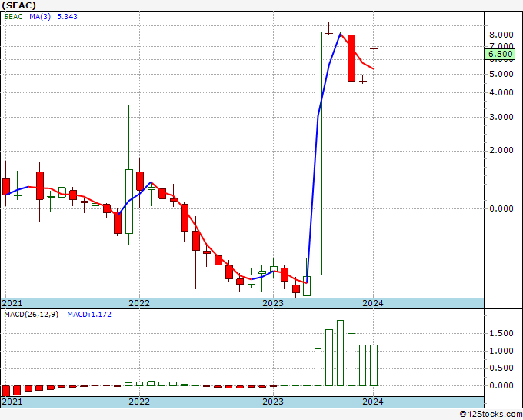Click 2021 on MACD panel timeline
The height and width of the screenshot is (420, 523).
[x=12, y=402]
